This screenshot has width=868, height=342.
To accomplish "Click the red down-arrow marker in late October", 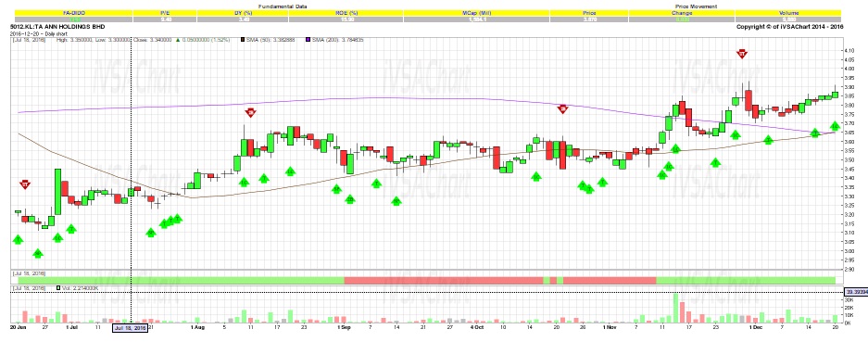I will coord(562,109).
